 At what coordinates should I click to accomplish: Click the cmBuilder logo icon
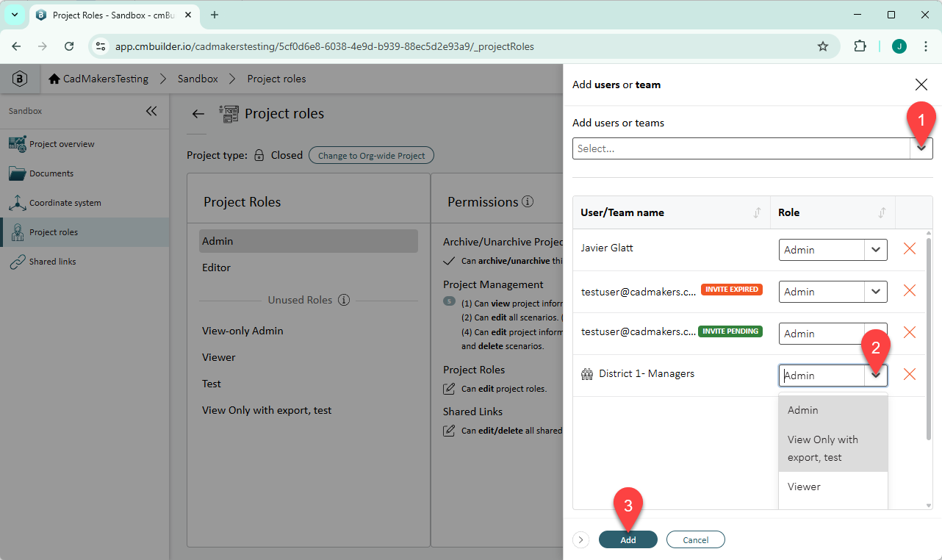20,79
